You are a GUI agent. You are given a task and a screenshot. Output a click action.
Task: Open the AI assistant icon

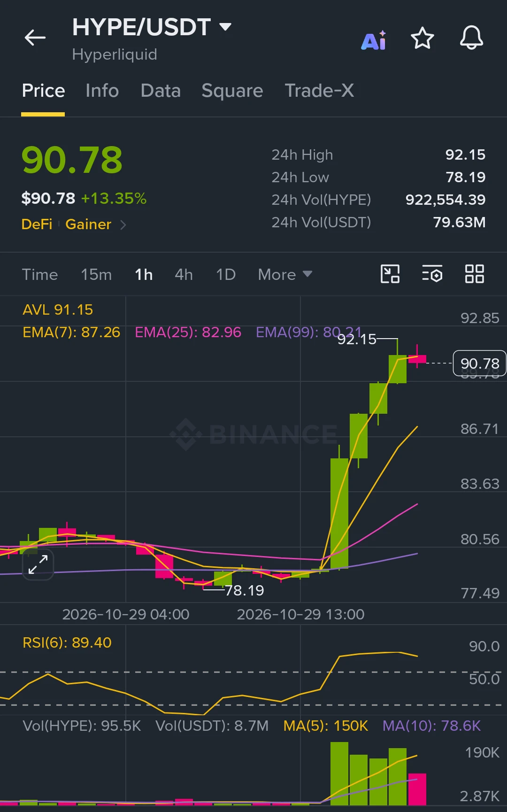point(374,40)
